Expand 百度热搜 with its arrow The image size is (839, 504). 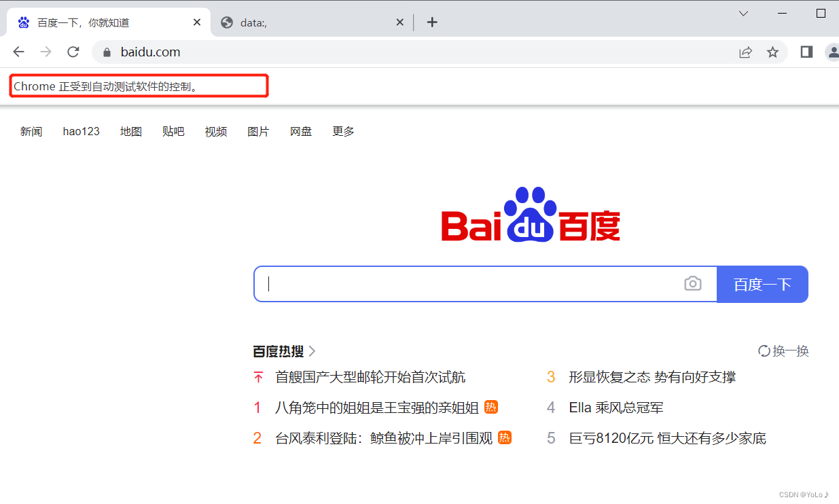click(x=312, y=351)
